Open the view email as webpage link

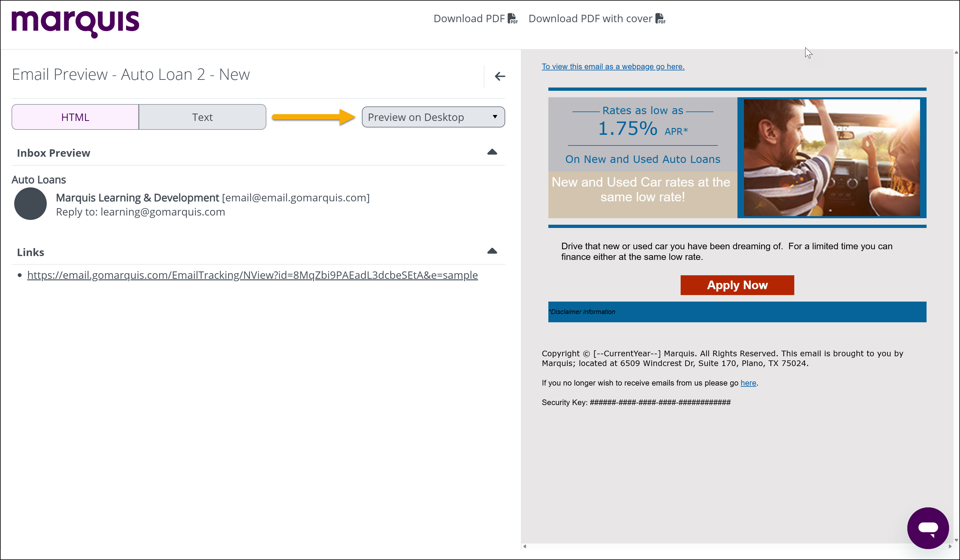(613, 67)
